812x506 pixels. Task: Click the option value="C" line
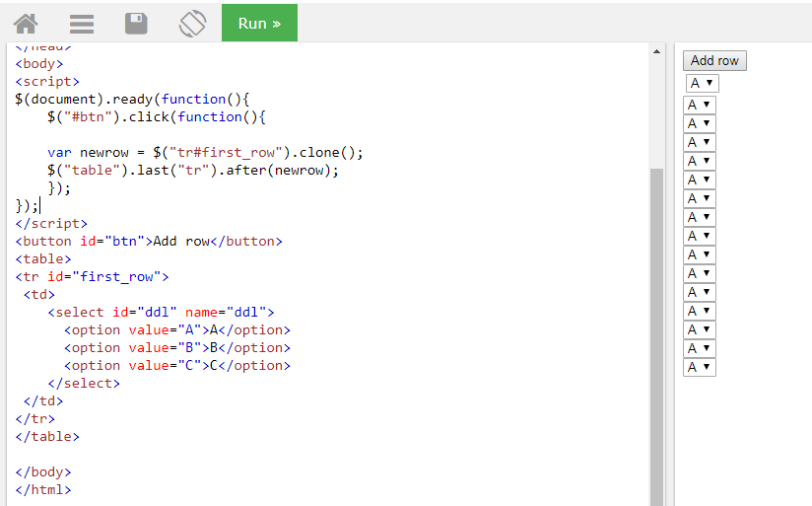pyautogui.click(x=177, y=366)
